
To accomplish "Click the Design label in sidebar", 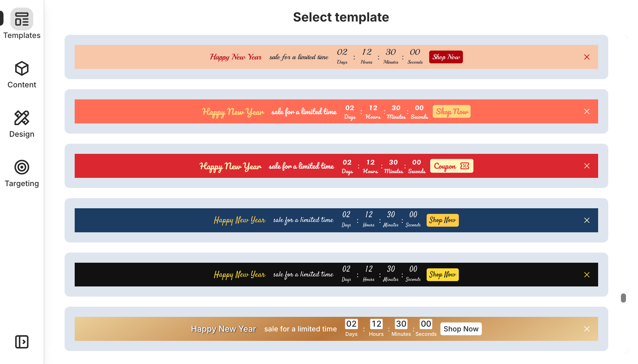I will click(x=22, y=134).
